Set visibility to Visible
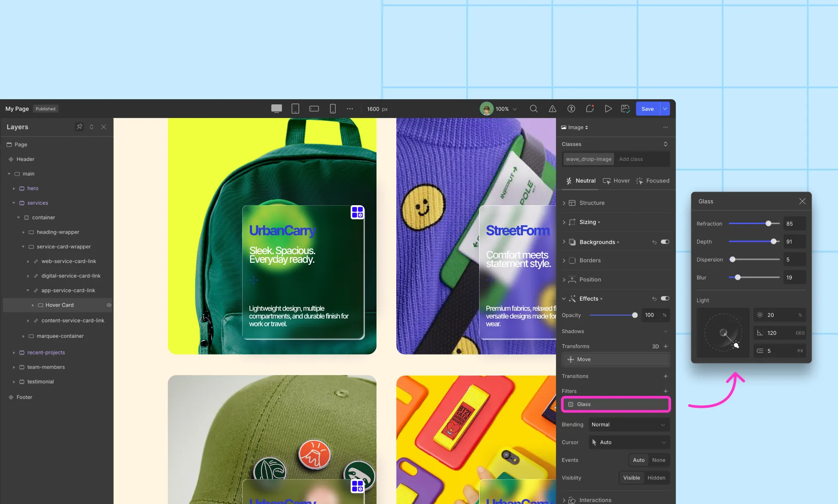 pos(632,478)
